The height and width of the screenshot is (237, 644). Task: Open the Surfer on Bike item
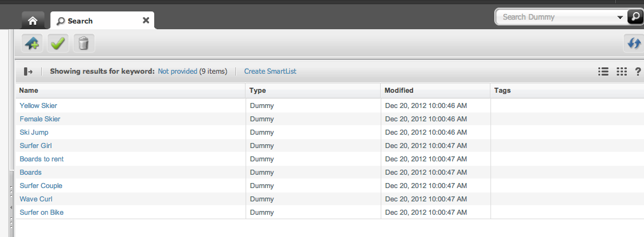[41, 212]
